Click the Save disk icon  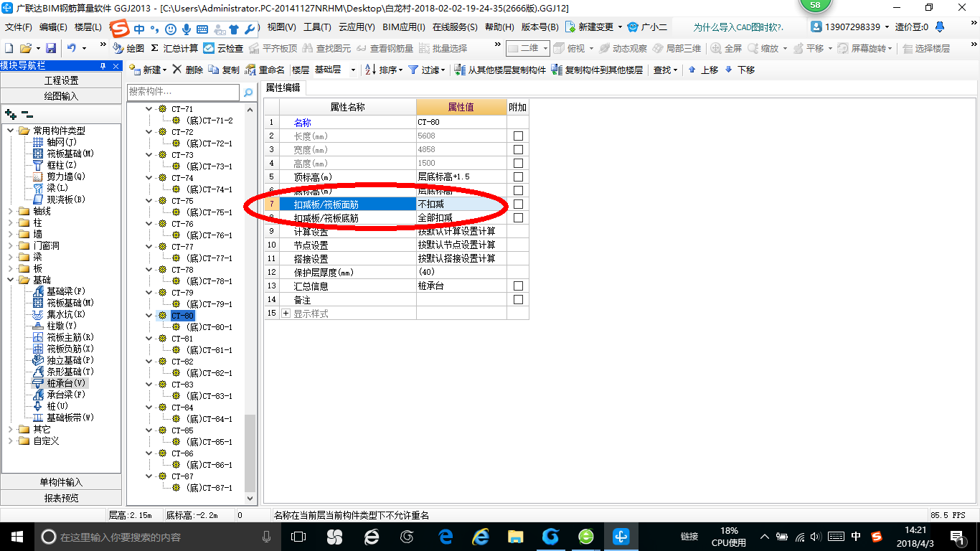click(x=51, y=48)
